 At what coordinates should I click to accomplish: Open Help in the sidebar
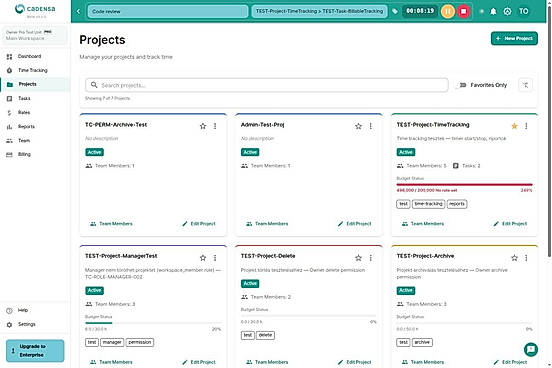pyautogui.click(x=34, y=310)
